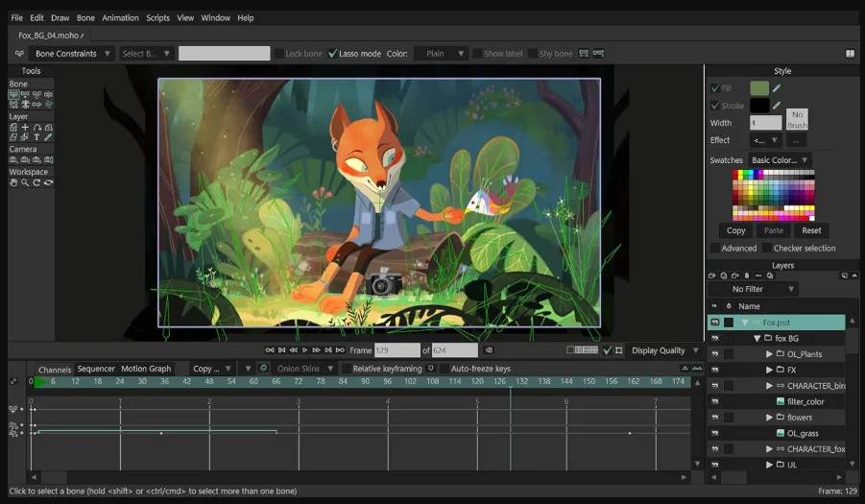The image size is (865, 504).
Task: Toggle the Lasso mode checkbox
Action: [332, 54]
